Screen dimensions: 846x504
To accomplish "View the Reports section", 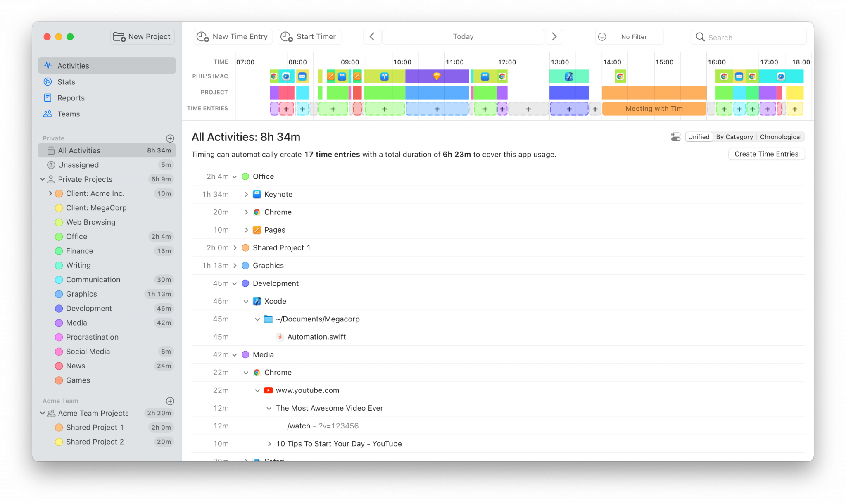I will click(71, 98).
